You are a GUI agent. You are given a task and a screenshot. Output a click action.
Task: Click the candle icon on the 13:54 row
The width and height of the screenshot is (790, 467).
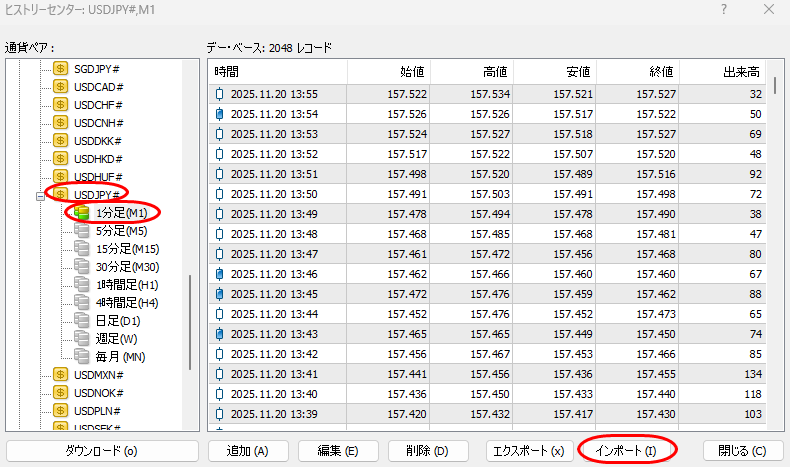coord(220,114)
